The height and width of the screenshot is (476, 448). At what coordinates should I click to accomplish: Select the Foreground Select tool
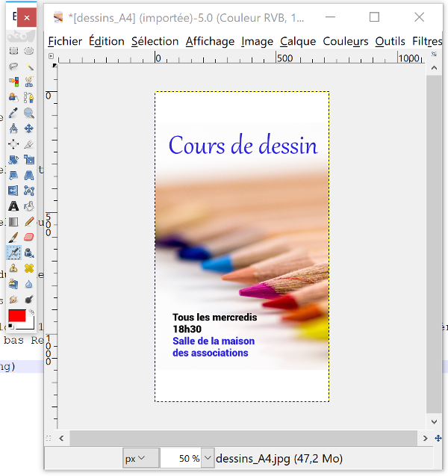[x=13, y=97]
